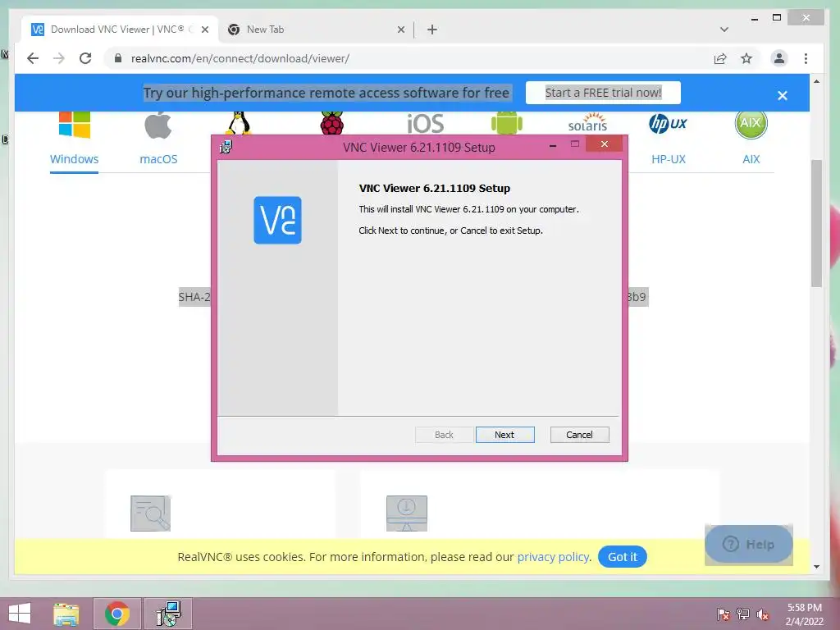Open the taskbar clock showing 5:58 PM

[x=805, y=614]
